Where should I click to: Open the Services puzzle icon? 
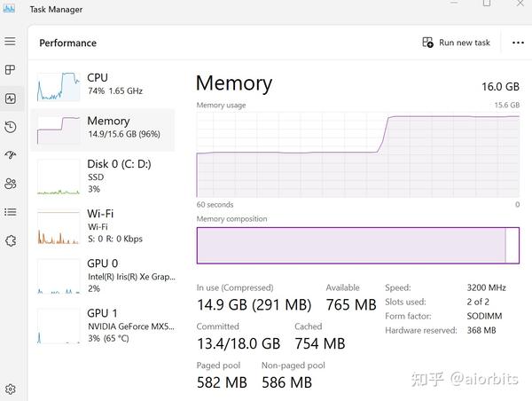click(x=11, y=240)
